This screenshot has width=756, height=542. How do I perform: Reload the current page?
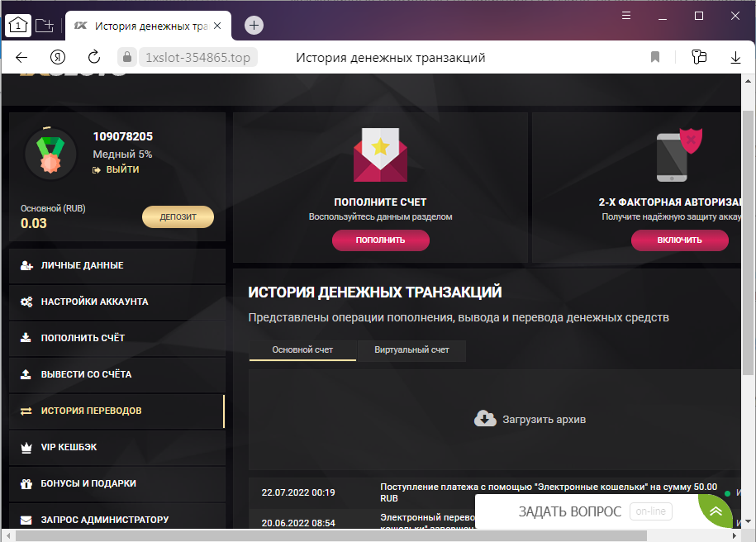point(94,57)
